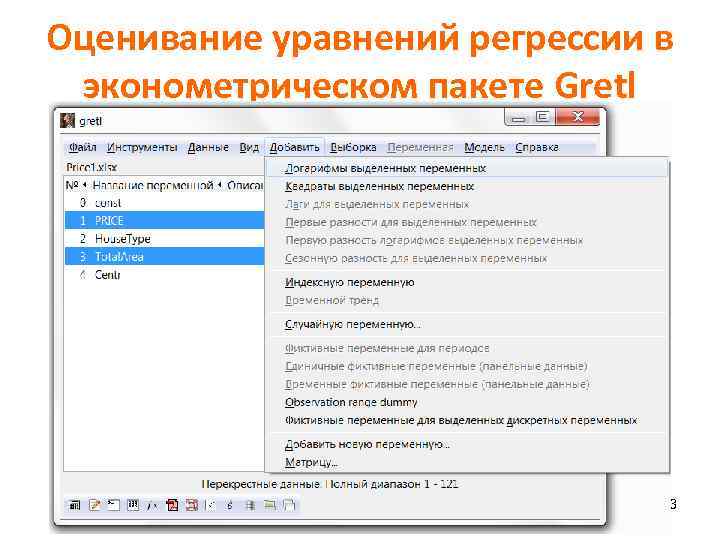Choose Матрицу... menu entry
This screenshot has width=720, height=540.
[x=467, y=462]
